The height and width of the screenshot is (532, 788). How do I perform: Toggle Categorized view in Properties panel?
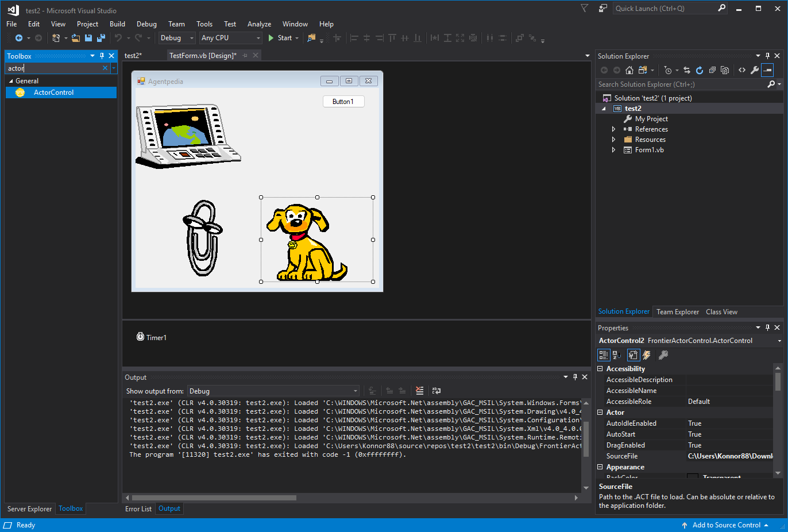point(604,355)
